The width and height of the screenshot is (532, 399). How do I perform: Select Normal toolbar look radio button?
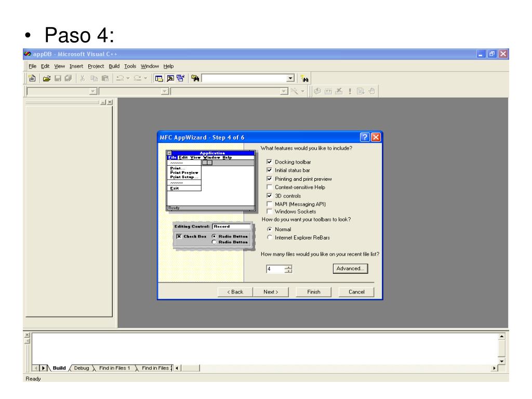[x=270, y=229]
